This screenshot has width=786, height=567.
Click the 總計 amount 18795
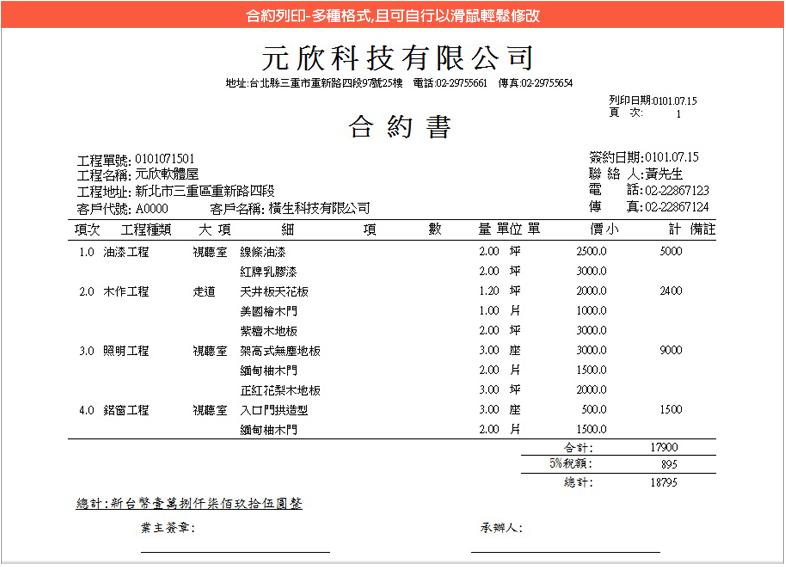[664, 482]
